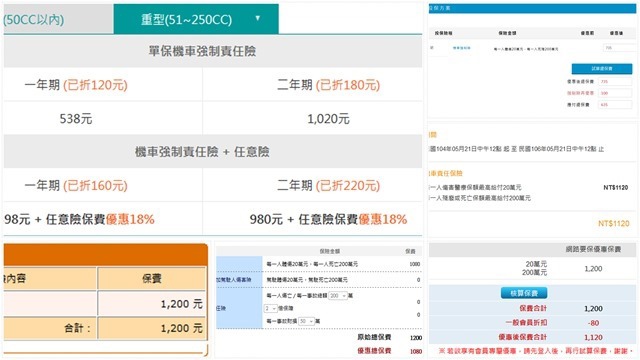Click the black bold NT$1120 amount
640x360 pixels.
tap(616, 188)
